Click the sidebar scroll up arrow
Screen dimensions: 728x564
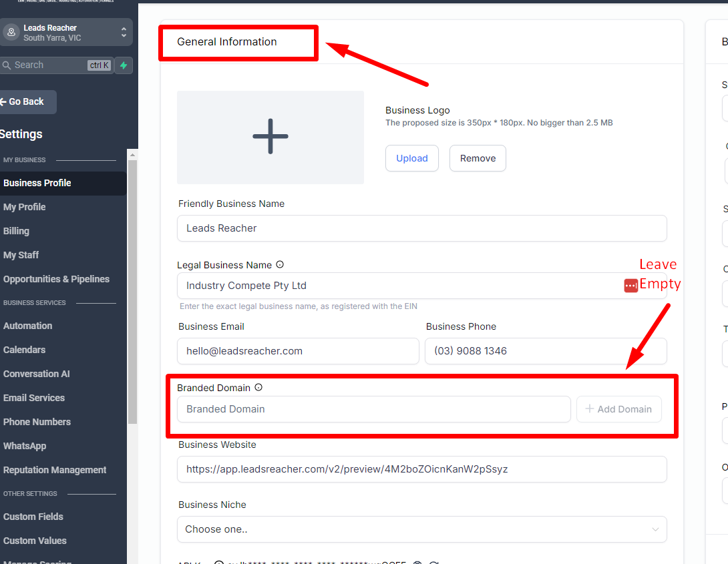point(132,155)
